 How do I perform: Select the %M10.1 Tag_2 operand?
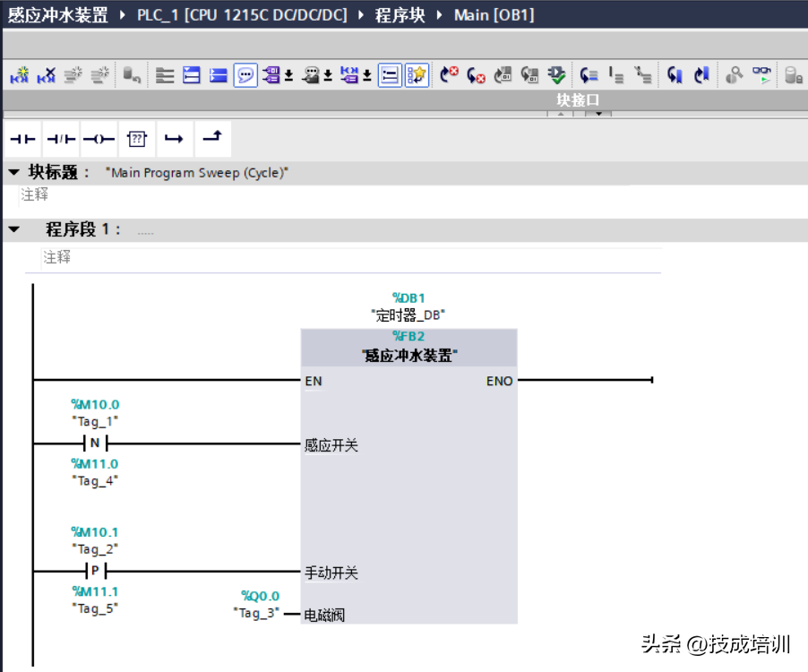tap(95, 540)
